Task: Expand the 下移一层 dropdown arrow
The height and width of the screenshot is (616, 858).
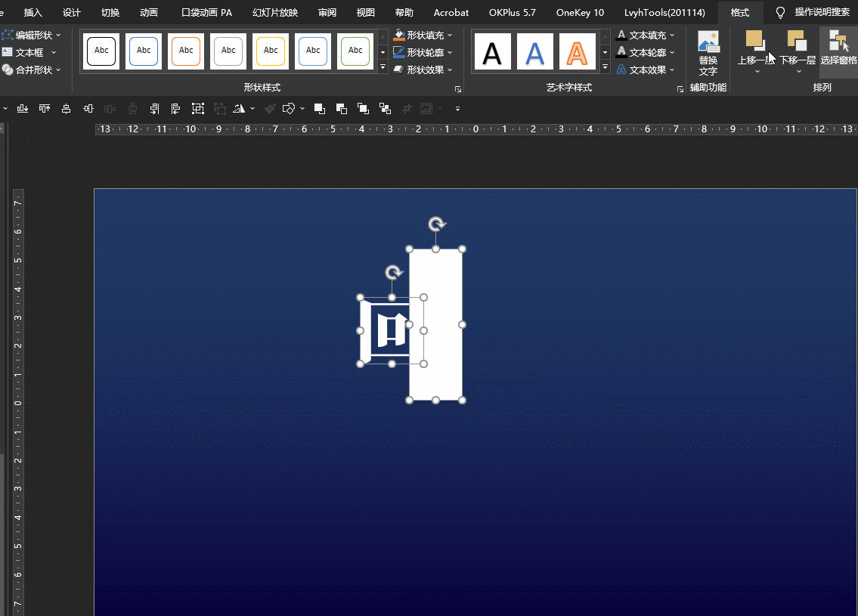Action: click(x=799, y=72)
